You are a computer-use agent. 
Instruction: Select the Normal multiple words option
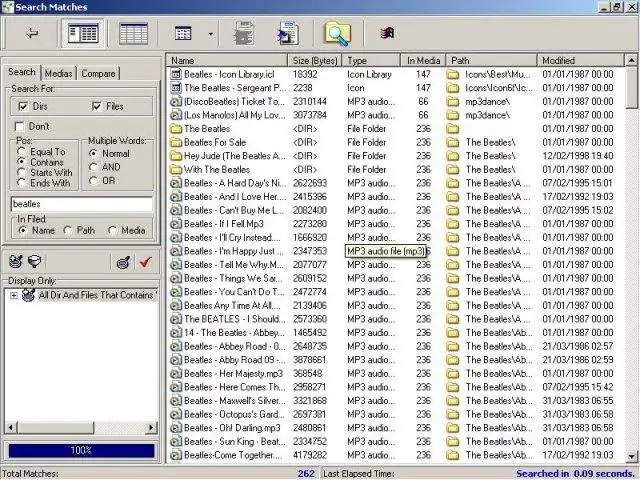pyautogui.click(x=93, y=154)
